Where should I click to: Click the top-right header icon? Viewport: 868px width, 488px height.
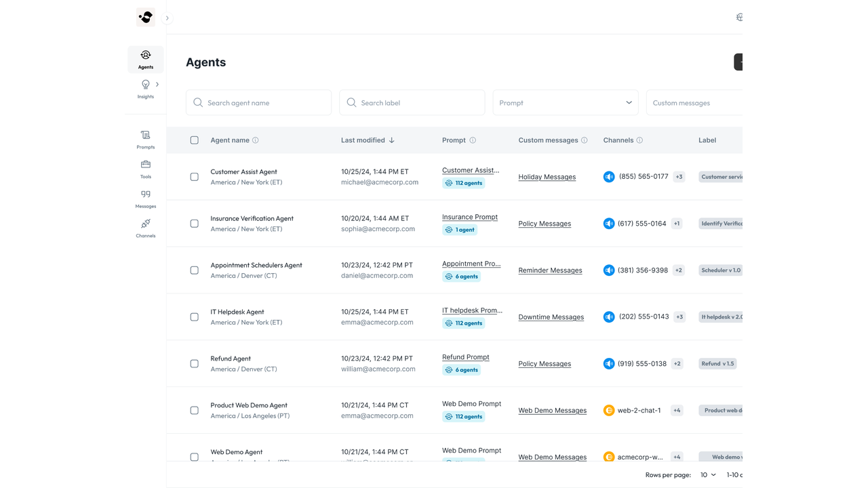pyautogui.click(x=739, y=18)
